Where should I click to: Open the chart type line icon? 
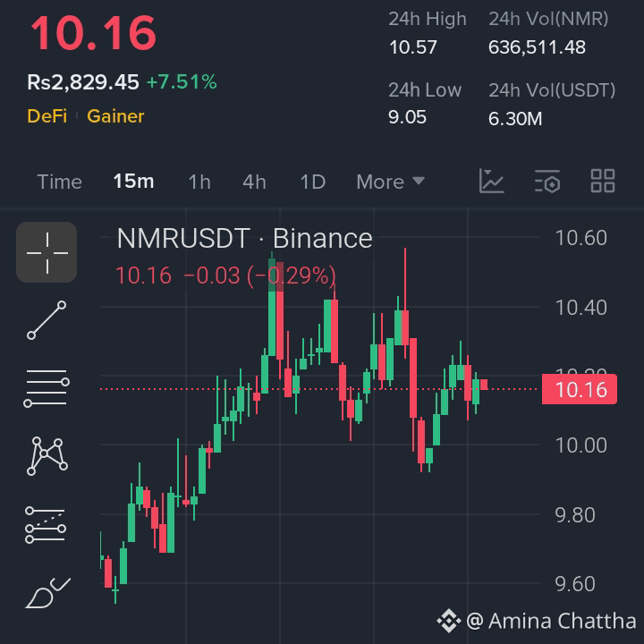click(492, 181)
